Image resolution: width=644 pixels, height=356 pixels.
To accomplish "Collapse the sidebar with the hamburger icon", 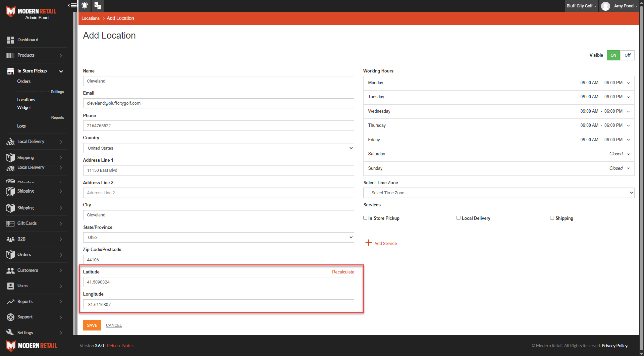I will click(72, 5).
